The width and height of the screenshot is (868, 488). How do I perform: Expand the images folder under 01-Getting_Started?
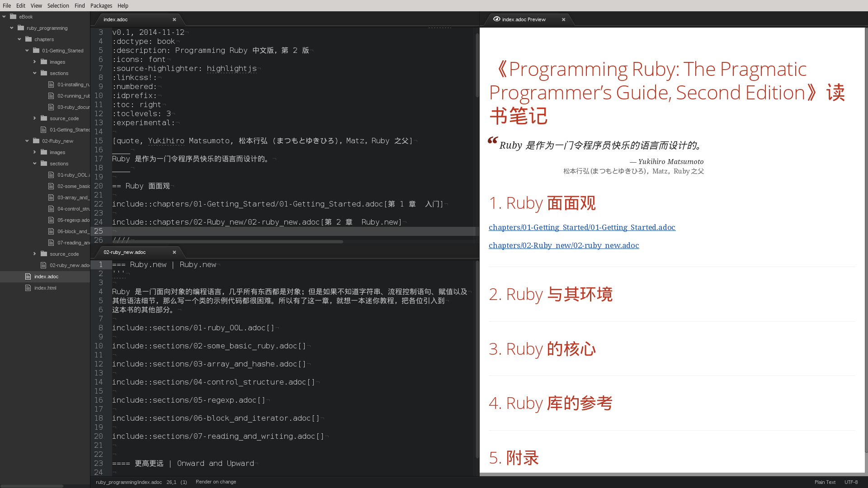pyautogui.click(x=35, y=62)
